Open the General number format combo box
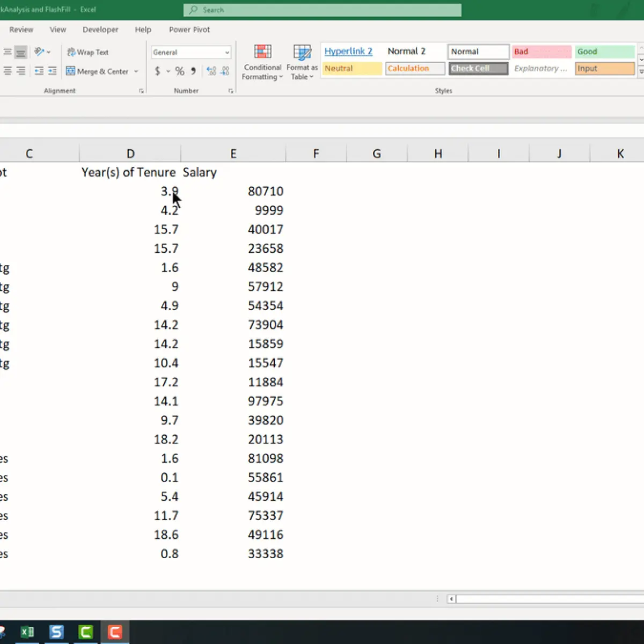The image size is (644, 644). (x=191, y=52)
